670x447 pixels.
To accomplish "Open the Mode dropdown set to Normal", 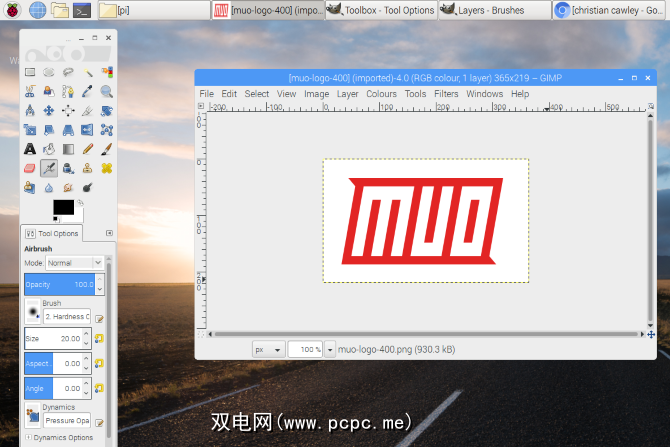I will coord(75,262).
